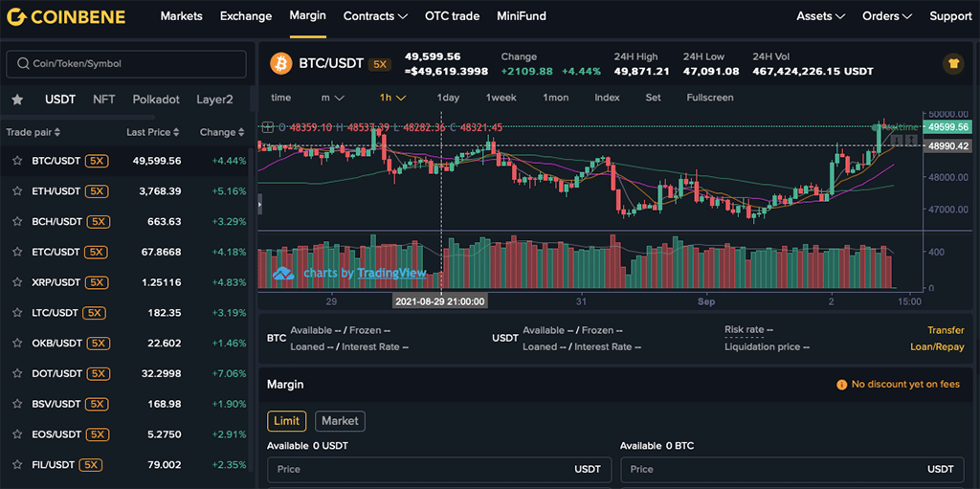Click the 5X badge next to BTC/USDT title
980x489 pixels.
[379, 64]
